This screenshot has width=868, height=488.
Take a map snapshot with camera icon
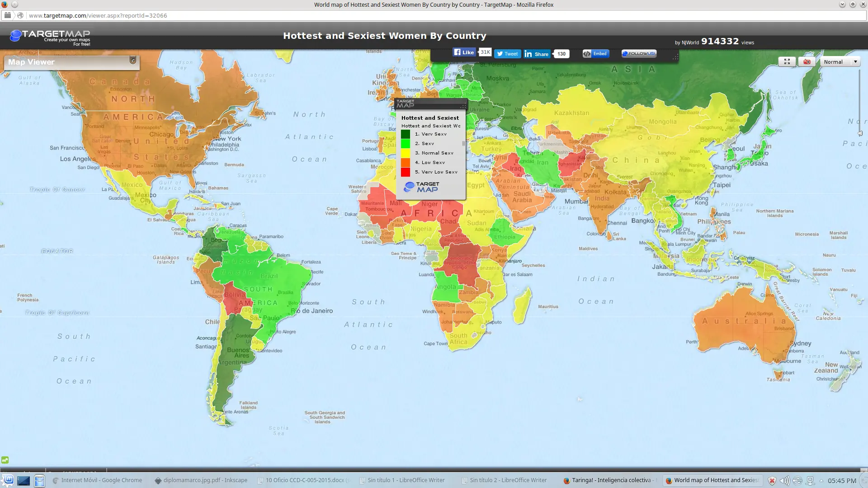tap(807, 62)
